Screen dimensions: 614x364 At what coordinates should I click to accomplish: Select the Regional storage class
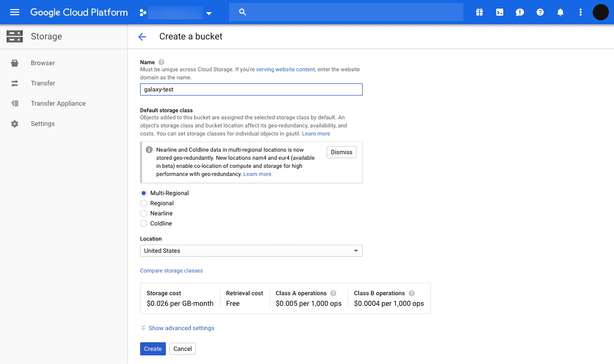click(x=144, y=203)
